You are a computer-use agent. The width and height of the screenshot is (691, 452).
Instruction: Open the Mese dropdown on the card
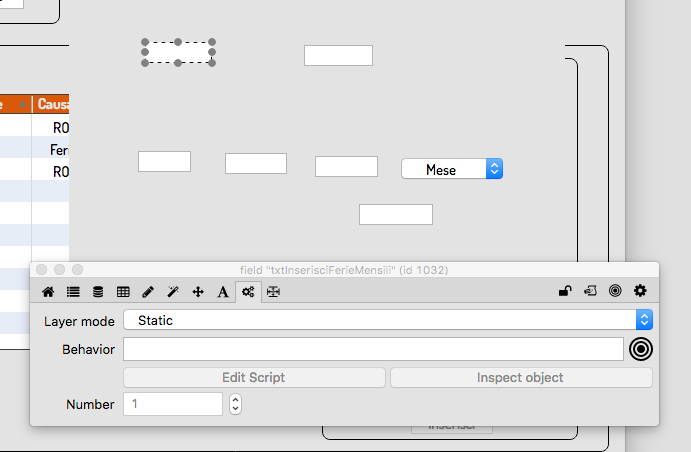coord(452,170)
